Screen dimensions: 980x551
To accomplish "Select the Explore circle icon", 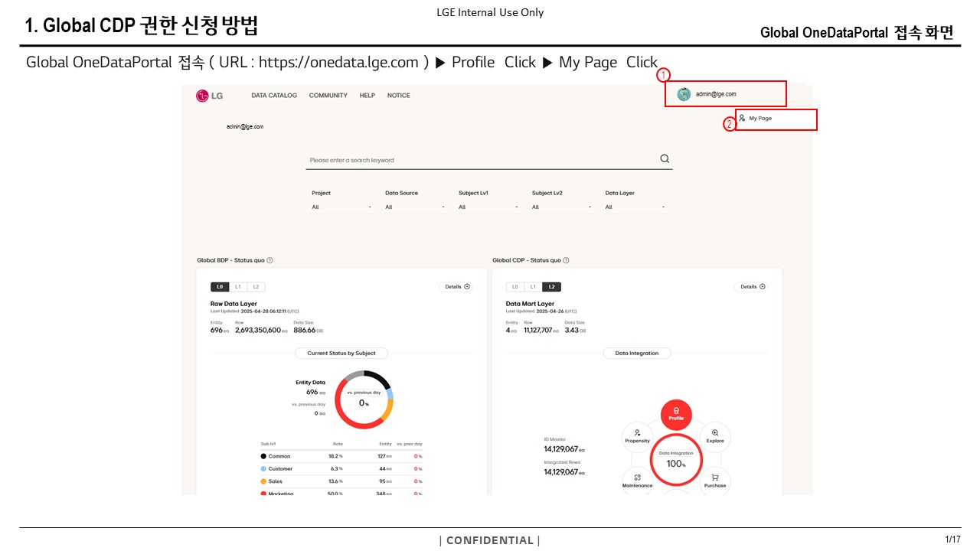I will [x=715, y=436].
